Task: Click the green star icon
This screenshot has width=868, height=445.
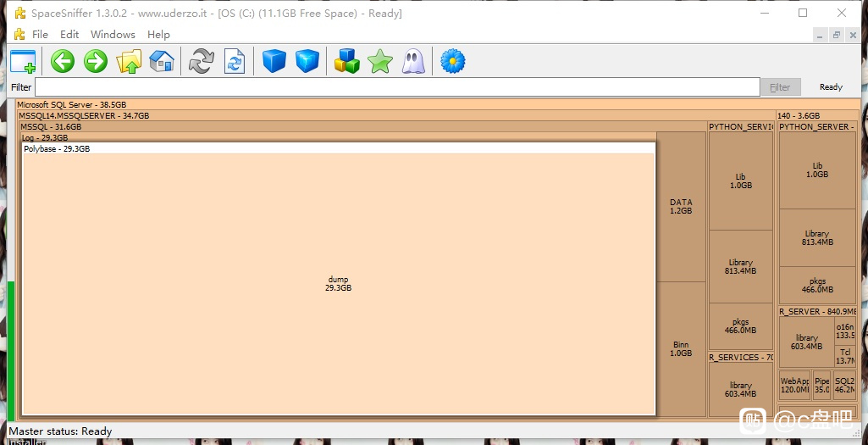Action: (380, 61)
